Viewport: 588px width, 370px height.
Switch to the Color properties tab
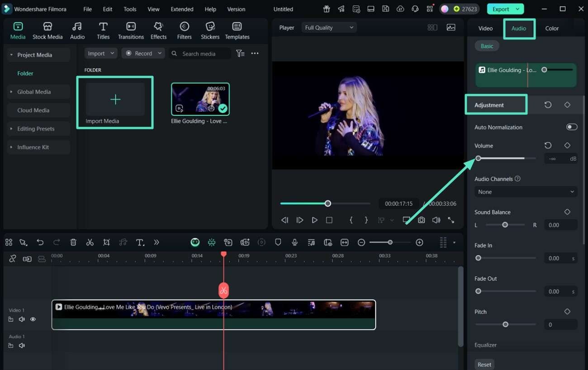(552, 28)
